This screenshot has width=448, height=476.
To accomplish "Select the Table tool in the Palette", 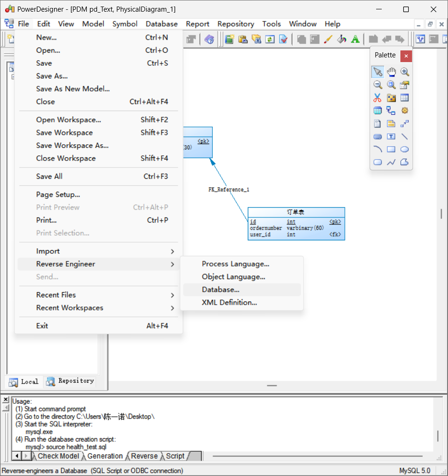I will pos(405,98).
